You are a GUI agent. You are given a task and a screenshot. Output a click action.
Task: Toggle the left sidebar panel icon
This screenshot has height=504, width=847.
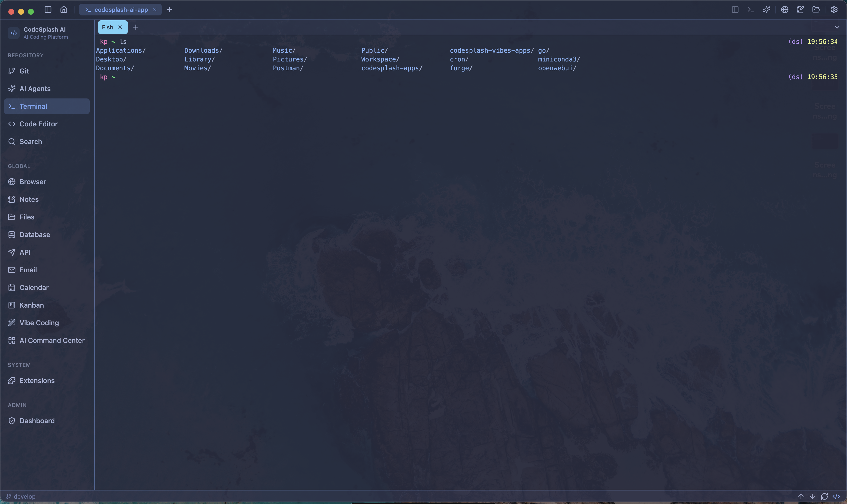[48, 10]
